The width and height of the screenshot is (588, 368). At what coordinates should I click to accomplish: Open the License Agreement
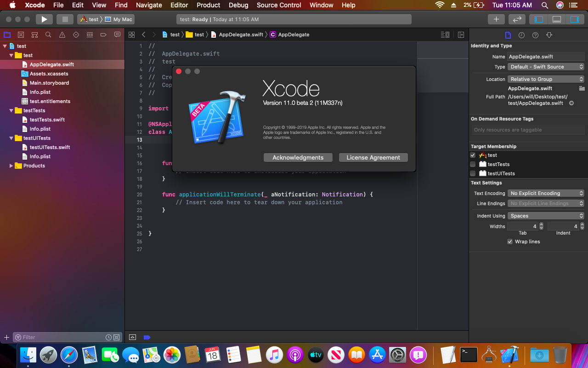click(373, 157)
